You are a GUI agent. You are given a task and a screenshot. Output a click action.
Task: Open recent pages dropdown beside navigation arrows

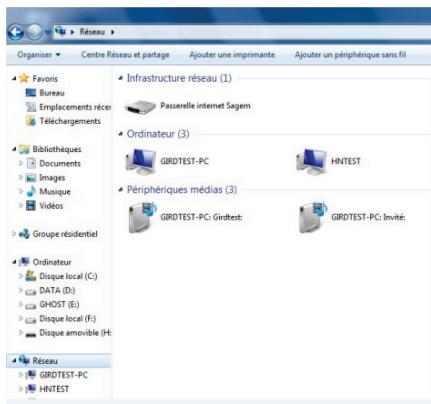pos(47,33)
